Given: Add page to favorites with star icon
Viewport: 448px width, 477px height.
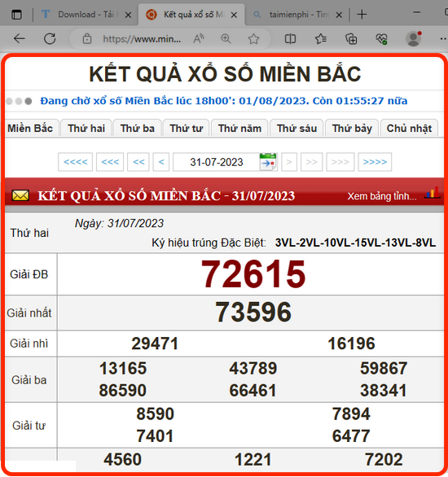Looking at the screenshot, I should click(253, 38).
